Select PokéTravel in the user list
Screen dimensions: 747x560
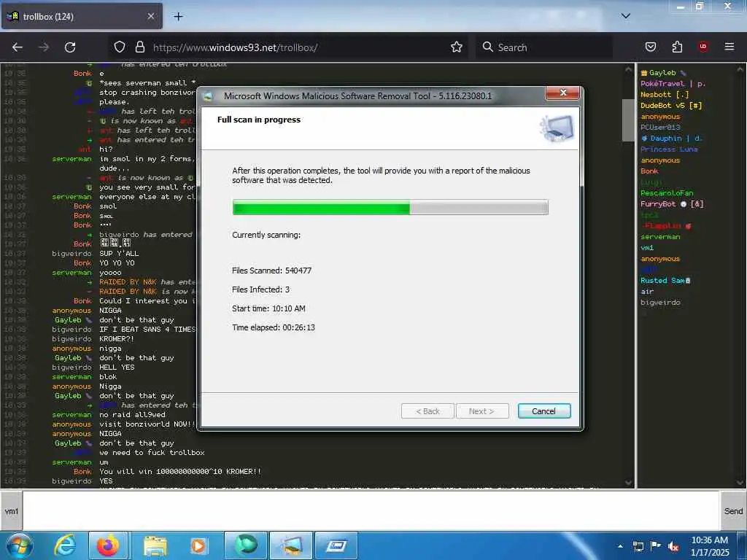[673, 84]
